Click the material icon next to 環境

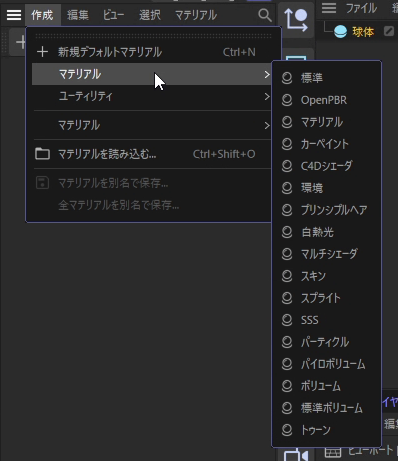(x=287, y=188)
